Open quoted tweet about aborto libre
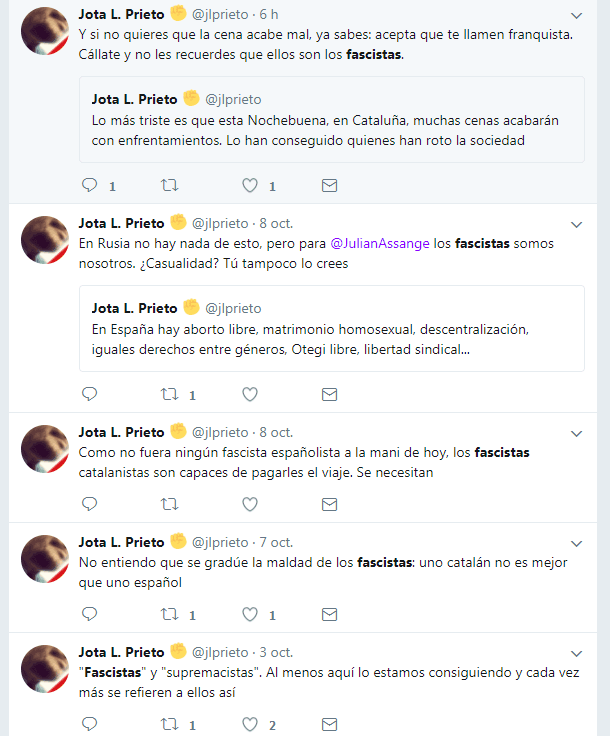This screenshot has height=736, width=610. click(332, 328)
